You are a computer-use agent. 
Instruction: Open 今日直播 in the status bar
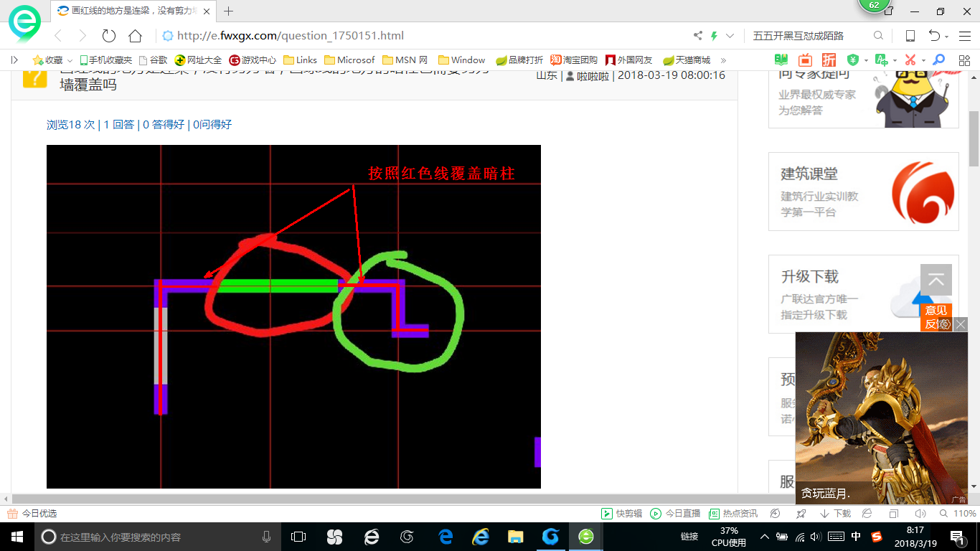click(675, 514)
